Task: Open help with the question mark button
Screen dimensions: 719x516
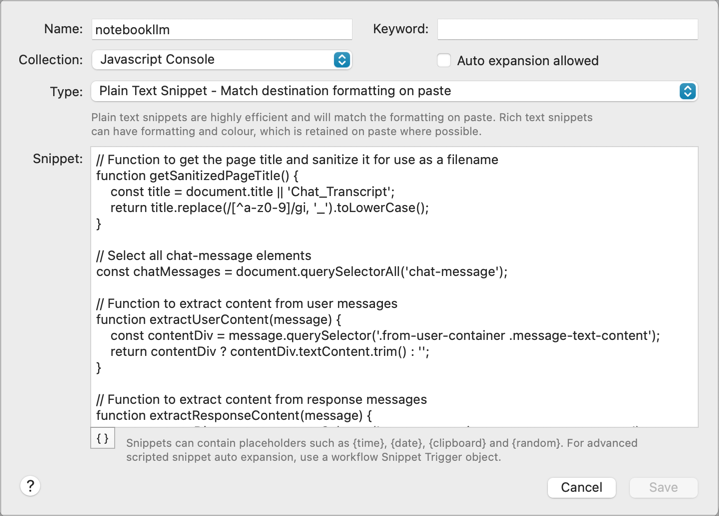Action: (x=30, y=486)
